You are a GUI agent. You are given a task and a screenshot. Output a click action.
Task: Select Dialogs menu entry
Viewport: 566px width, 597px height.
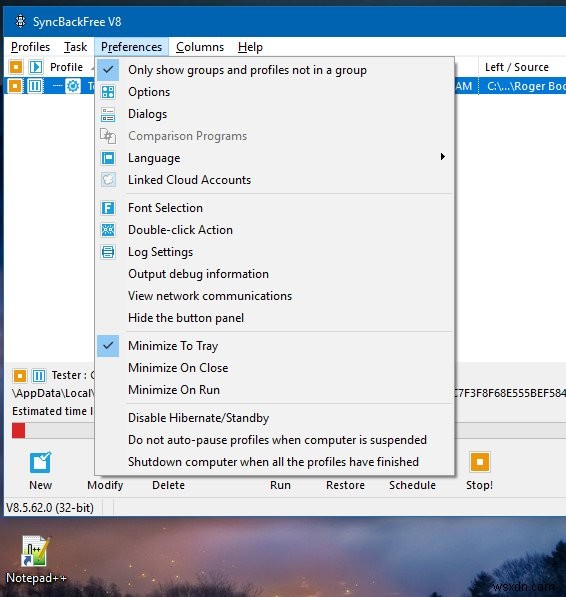click(275, 114)
